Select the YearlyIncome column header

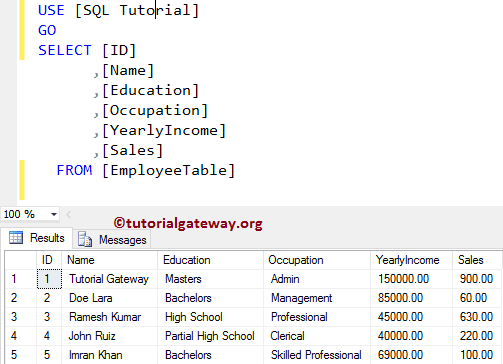(411, 260)
